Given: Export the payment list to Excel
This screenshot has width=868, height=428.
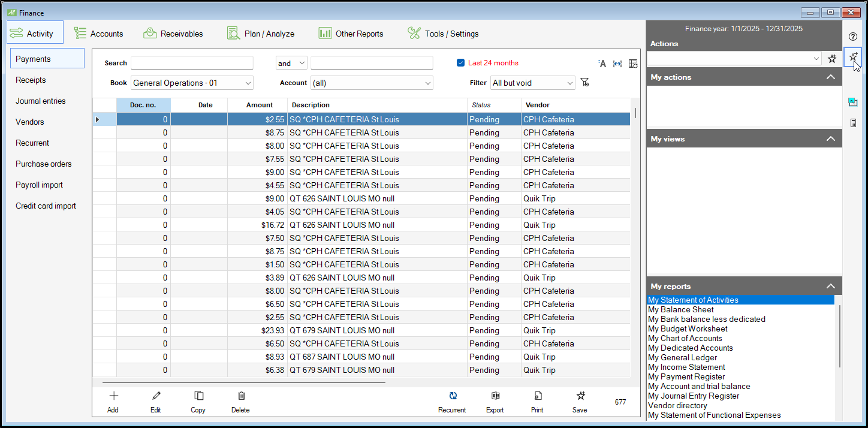Looking at the screenshot, I should click(x=495, y=396).
